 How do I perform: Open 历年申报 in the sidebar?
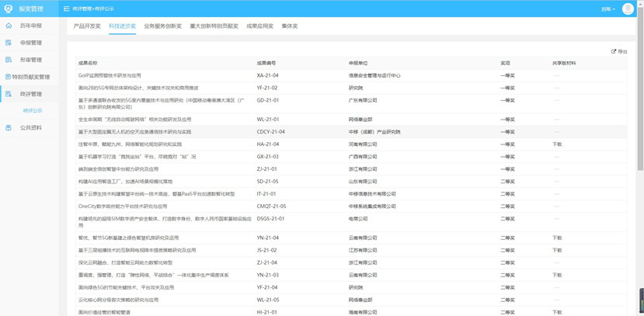[30, 26]
